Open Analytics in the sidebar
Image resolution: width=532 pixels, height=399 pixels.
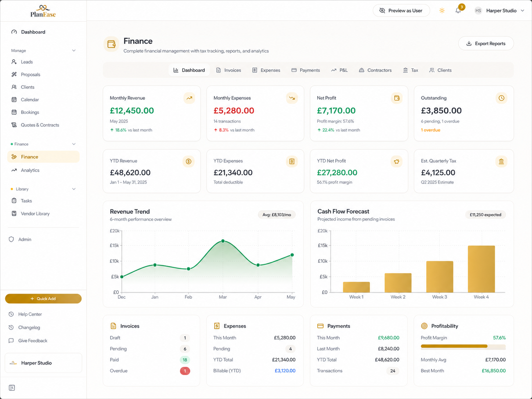coord(43,170)
